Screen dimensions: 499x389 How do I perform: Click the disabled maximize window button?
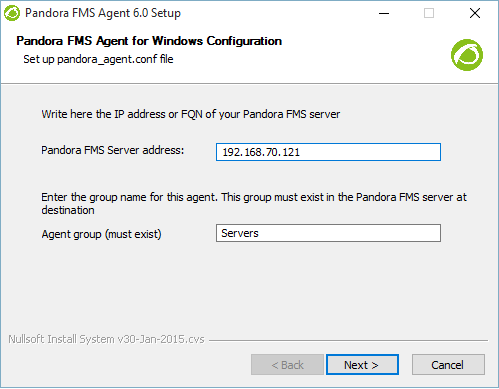429,13
